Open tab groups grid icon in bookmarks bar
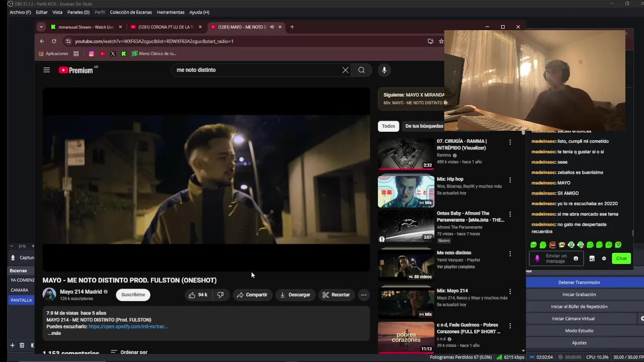Image resolution: width=644 pixels, height=362 pixels. 76,53
